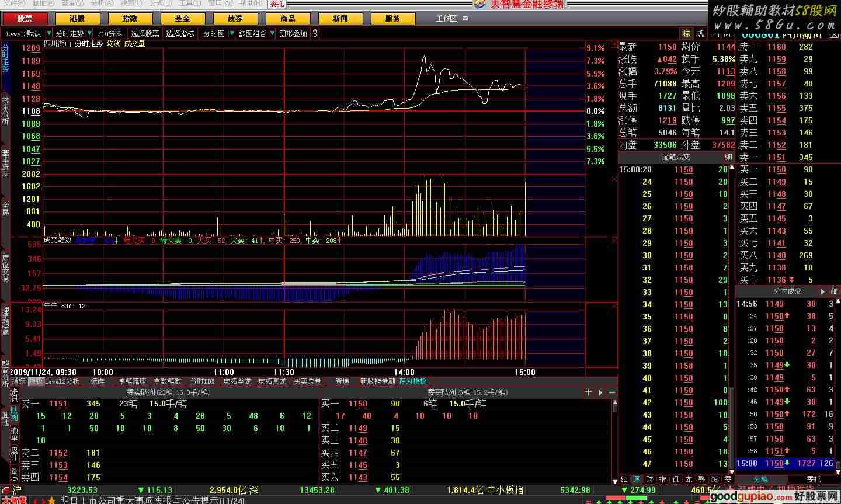The image size is (841, 504).
Task: Click the plus icon in the queue panel header
Action: click(588, 392)
